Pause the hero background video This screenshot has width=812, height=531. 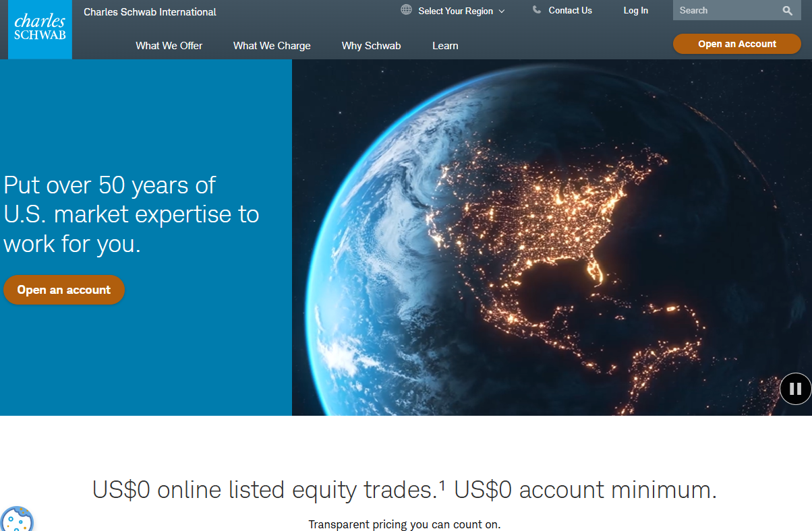(795, 389)
